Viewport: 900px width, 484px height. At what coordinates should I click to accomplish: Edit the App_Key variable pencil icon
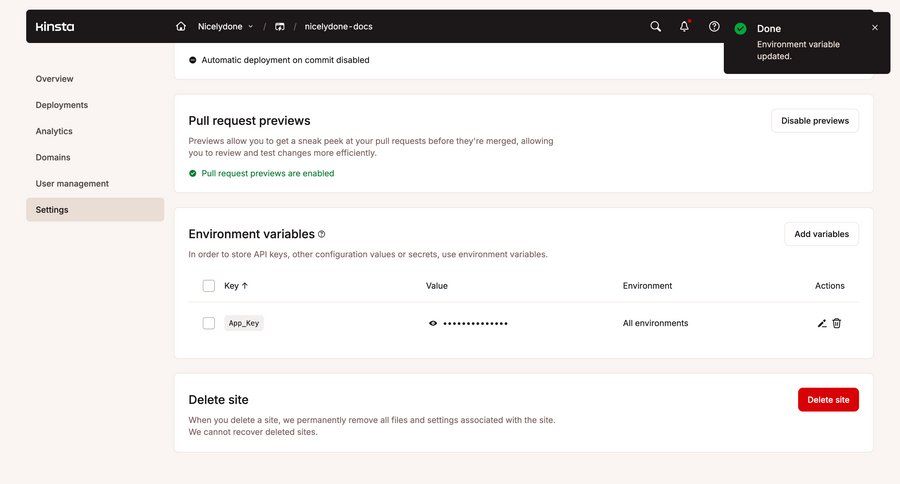point(822,323)
